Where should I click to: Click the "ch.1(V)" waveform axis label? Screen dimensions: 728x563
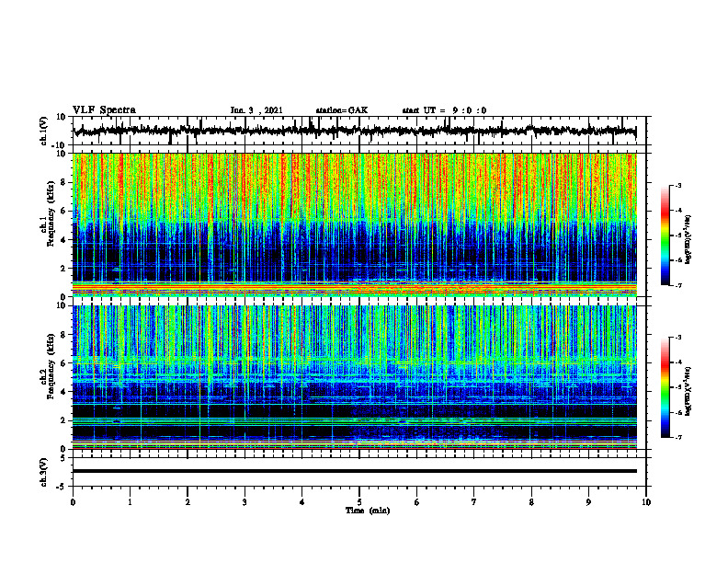[x=44, y=131]
